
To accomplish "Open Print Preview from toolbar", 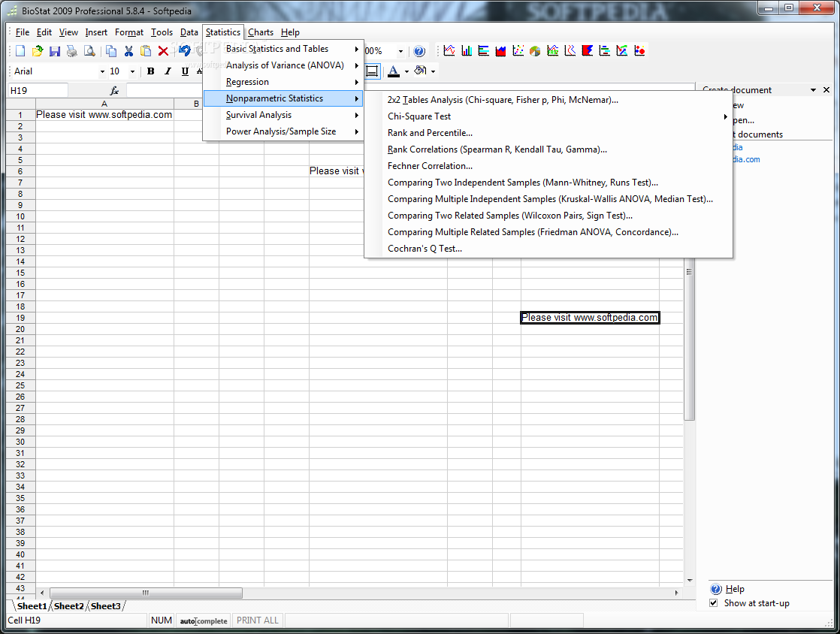I will click(x=89, y=51).
